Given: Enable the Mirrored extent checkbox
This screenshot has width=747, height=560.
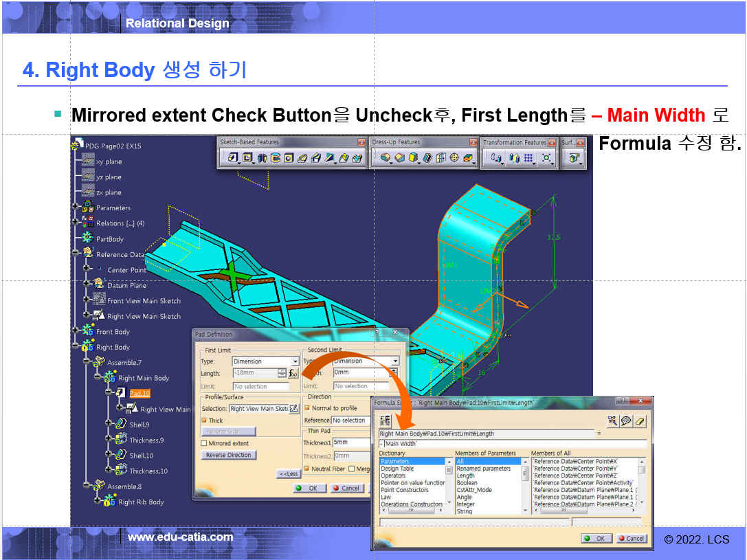Looking at the screenshot, I should (204, 444).
